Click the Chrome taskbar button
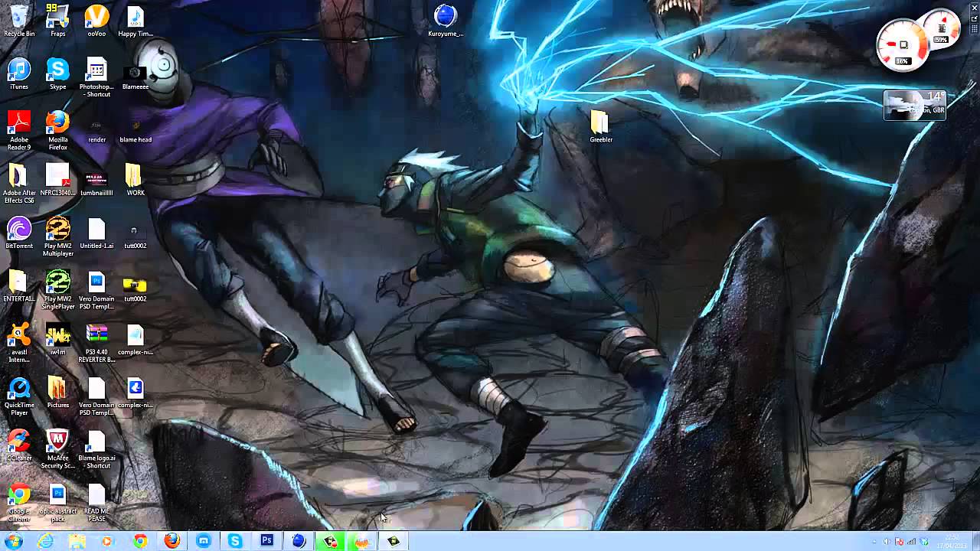Viewport: 980px width, 551px height. point(140,541)
